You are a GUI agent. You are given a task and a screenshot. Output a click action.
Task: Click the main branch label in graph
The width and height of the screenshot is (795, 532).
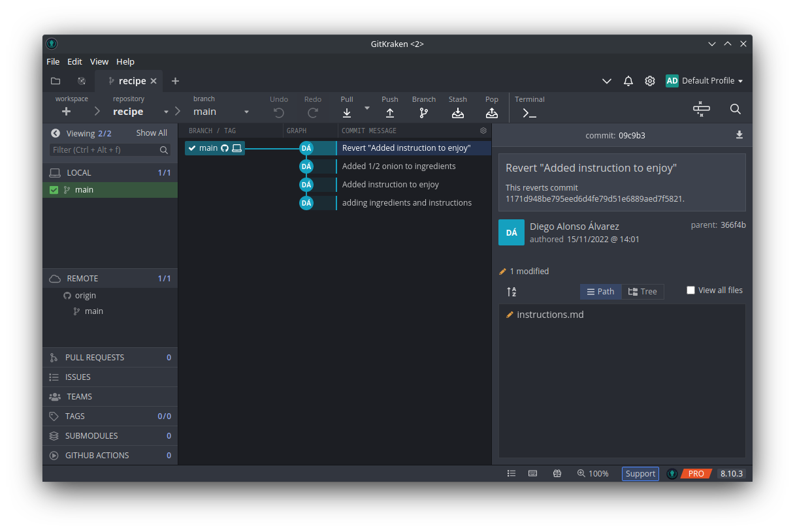pos(215,148)
